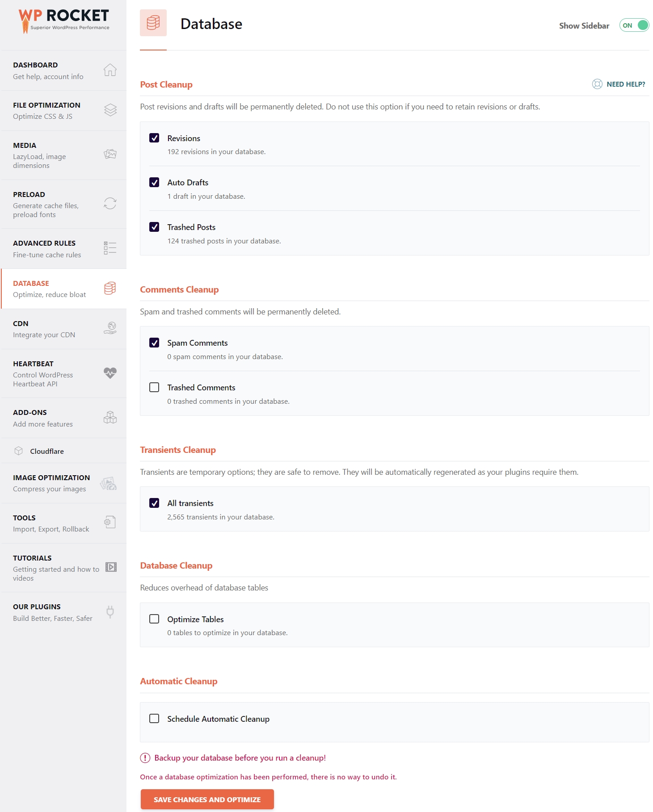Click the Heartbeat heart icon
This screenshot has width=653, height=812.
(x=110, y=373)
